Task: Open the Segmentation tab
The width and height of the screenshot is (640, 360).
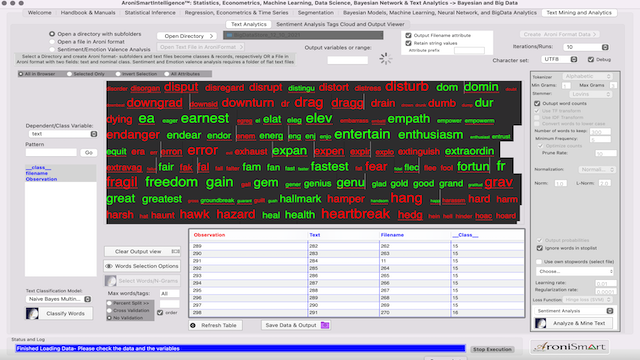Action: click(316, 13)
